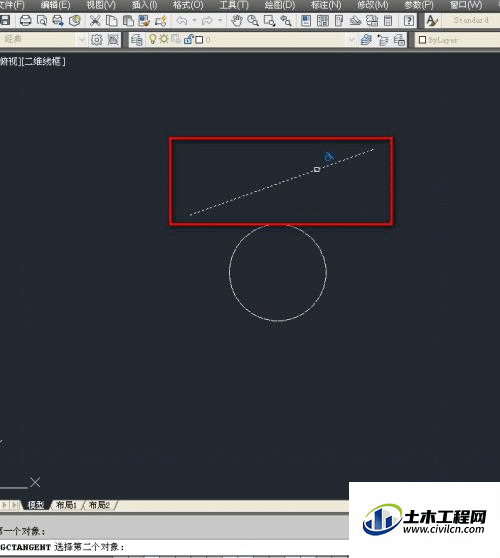Click the dashed line's midpoint grip
The height and width of the screenshot is (558, 500).
[x=317, y=169]
